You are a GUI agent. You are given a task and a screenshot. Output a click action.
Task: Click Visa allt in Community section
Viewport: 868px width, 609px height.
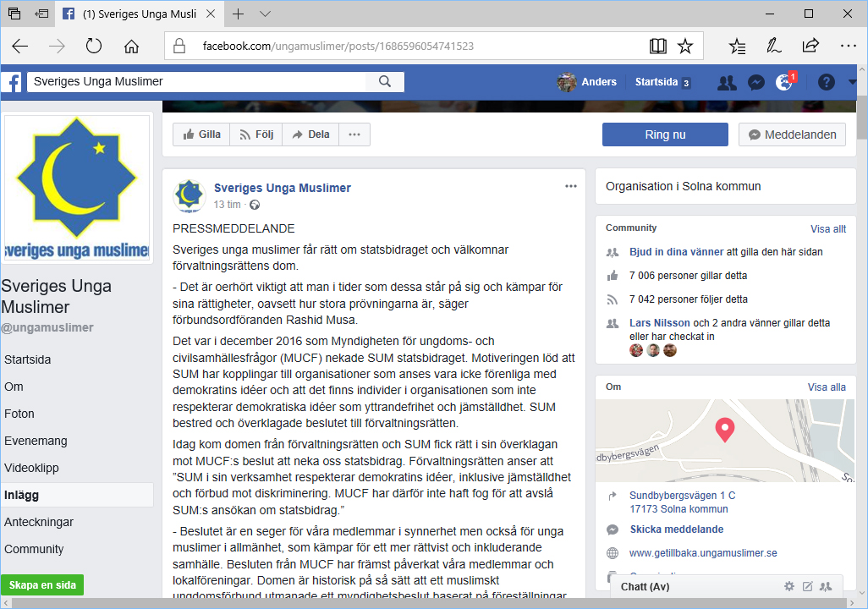tap(828, 229)
